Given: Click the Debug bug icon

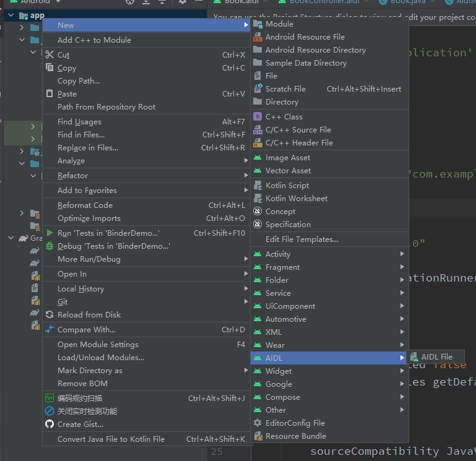Looking at the screenshot, I should click(50, 246).
